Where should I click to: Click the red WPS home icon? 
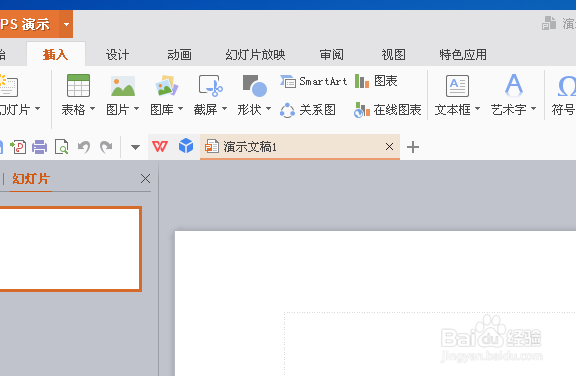(160, 147)
